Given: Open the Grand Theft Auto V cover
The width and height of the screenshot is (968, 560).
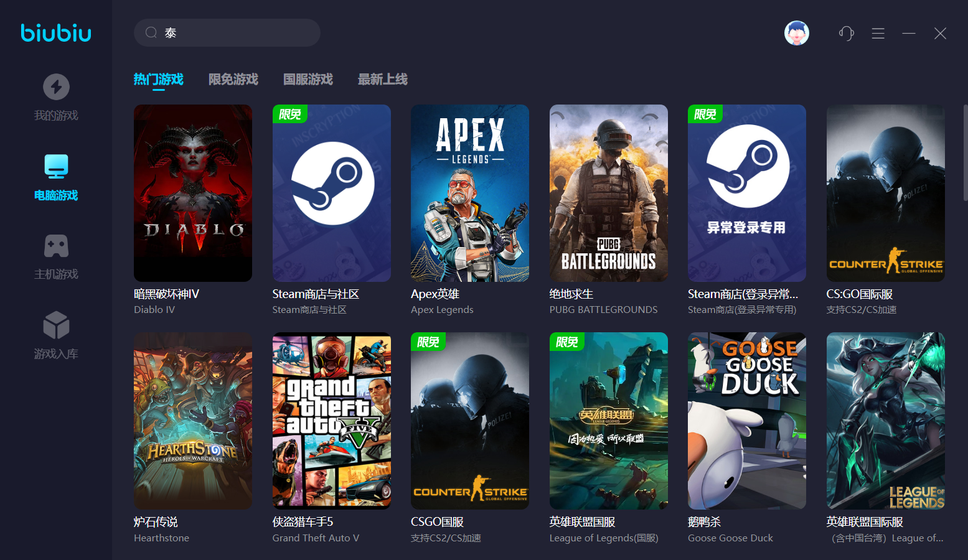Looking at the screenshot, I should click(331, 421).
